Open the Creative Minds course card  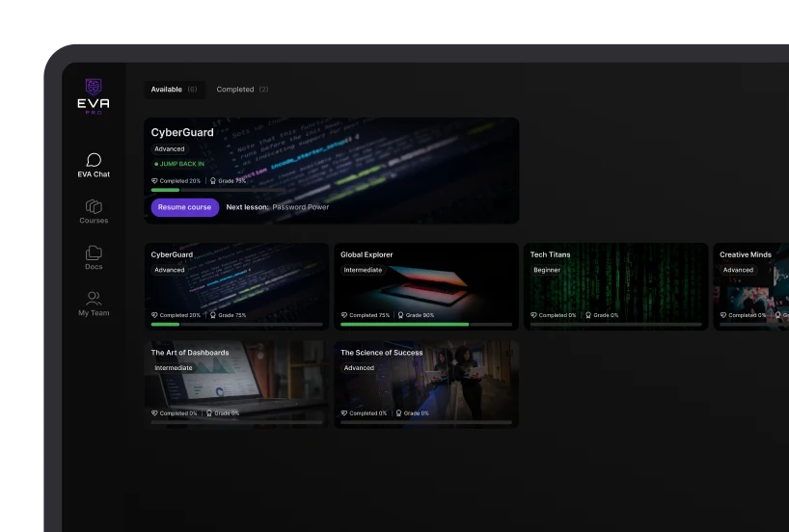(x=751, y=286)
